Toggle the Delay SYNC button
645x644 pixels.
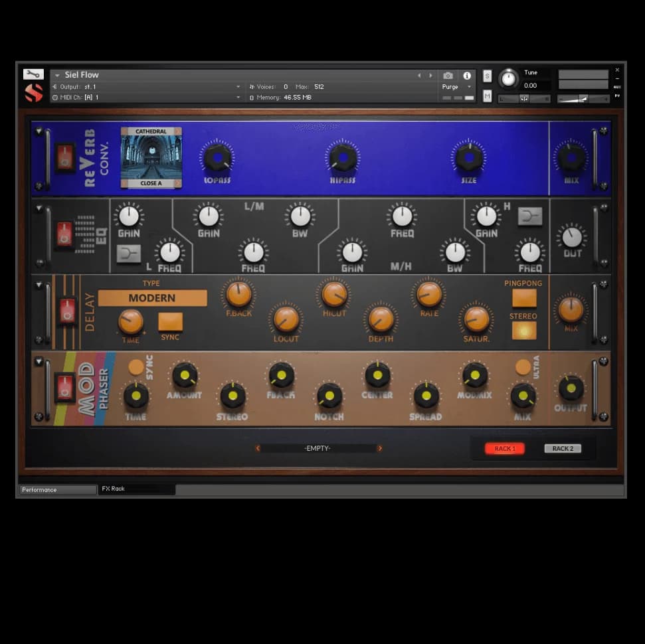(x=170, y=322)
